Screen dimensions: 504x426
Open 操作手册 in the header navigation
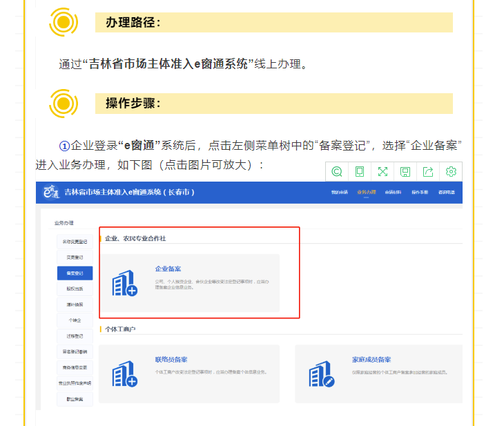[420, 192]
